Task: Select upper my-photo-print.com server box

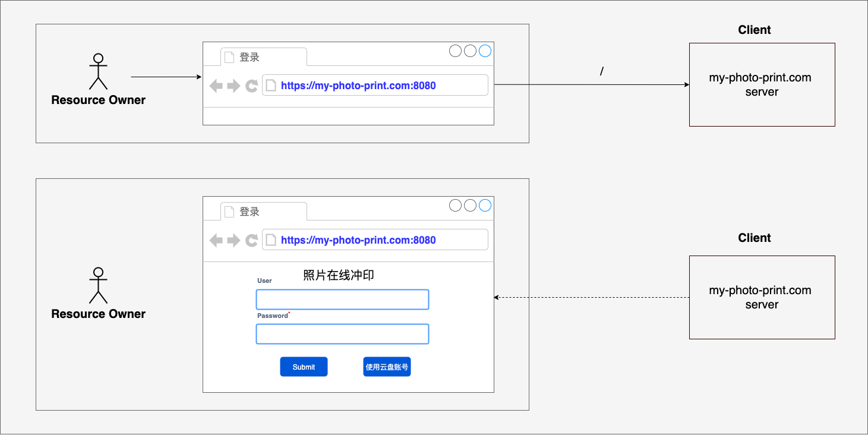Action: (x=762, y=84)
